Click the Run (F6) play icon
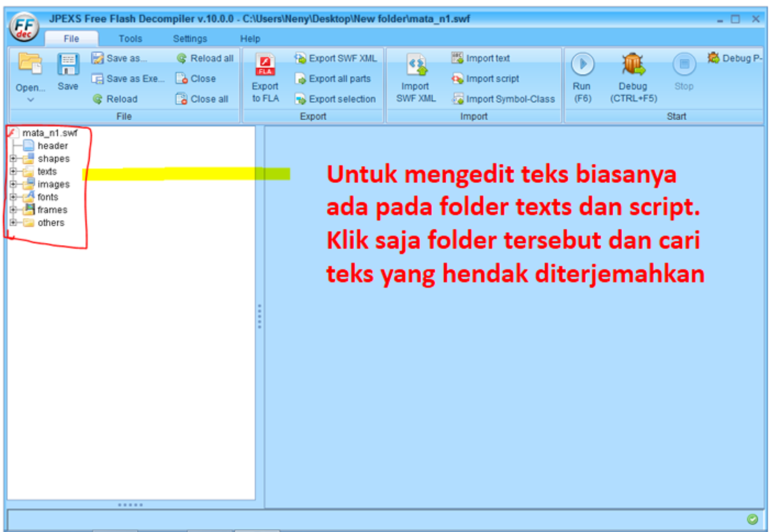Image resolution: width=771 pixels, height=532 pixels. 582,64
